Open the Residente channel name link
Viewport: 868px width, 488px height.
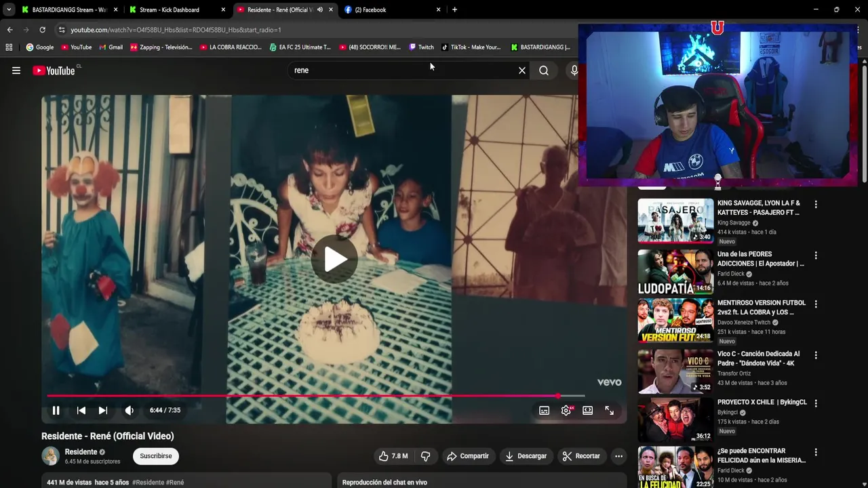coord(81,452)
